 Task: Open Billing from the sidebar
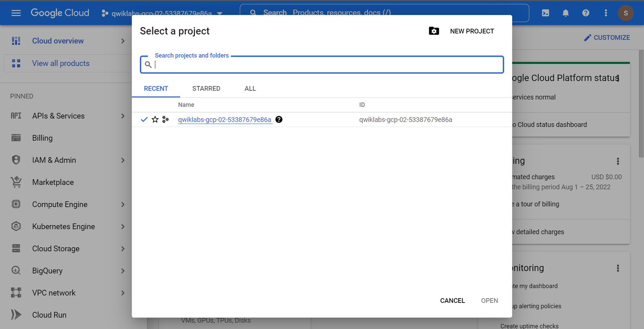pyautogui.click(x=42, y=138)
